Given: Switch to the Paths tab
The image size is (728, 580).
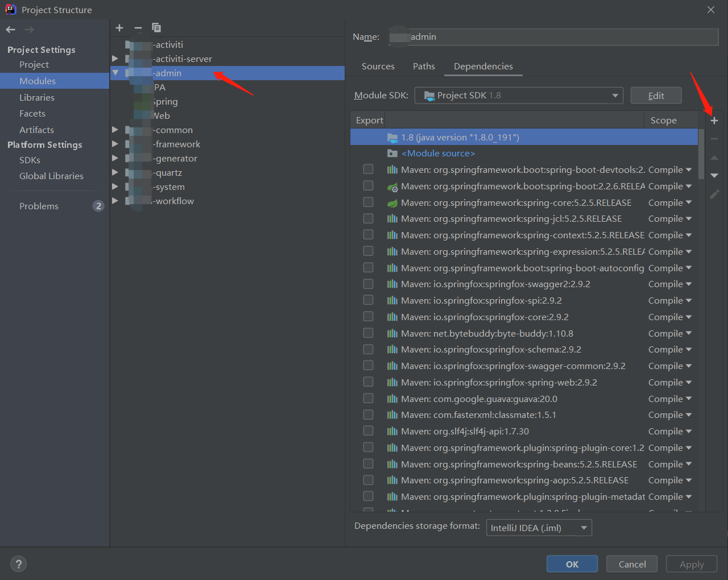Looking at the screenshot, I should (x=424, y=66).
